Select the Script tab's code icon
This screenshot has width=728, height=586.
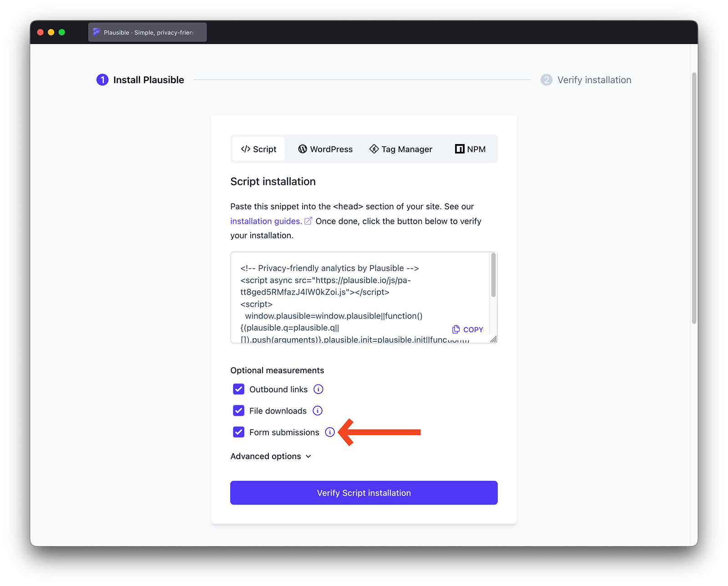coord(246,149)
